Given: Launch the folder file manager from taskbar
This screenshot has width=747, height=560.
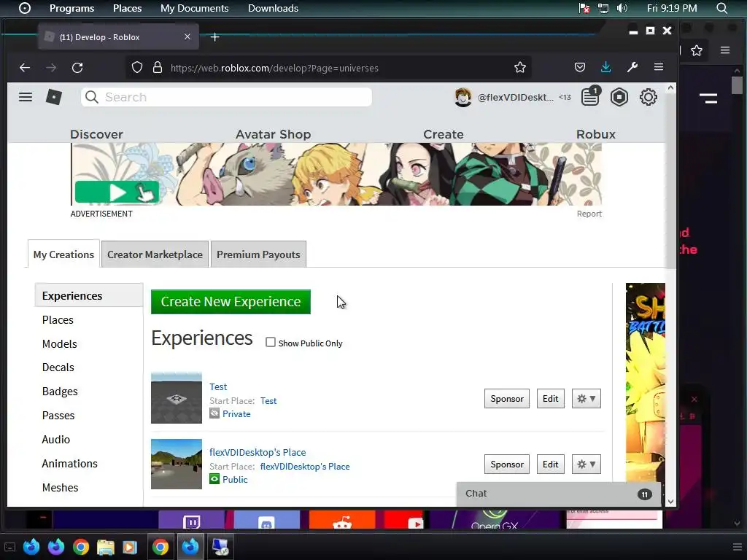Looking at the screenshot, I should pos(106,547).
